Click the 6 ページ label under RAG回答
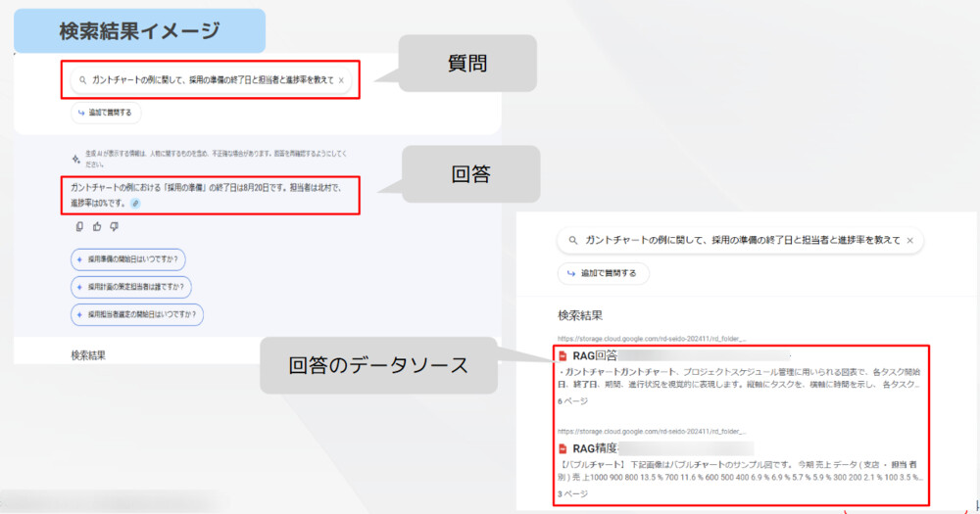 pos(572,401)
